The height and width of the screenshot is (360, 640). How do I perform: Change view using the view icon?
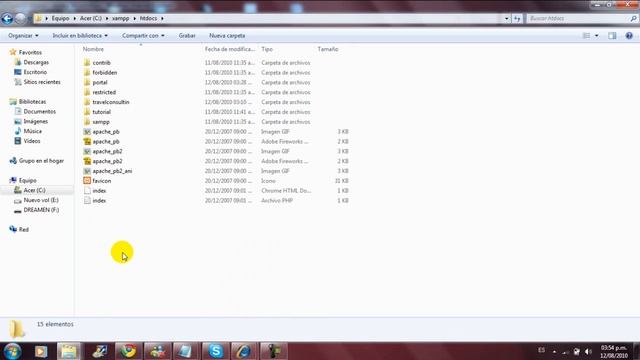586,36
